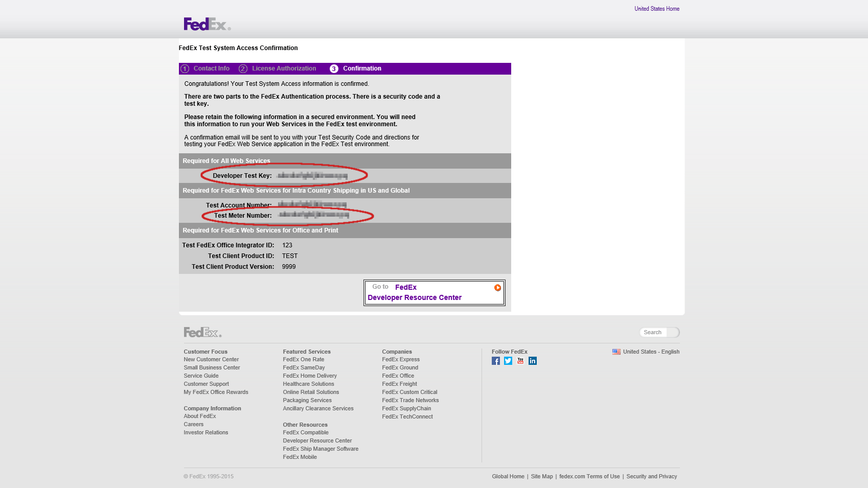Open Customer Support link
The image size is (868, 488).
click(206, 384)
